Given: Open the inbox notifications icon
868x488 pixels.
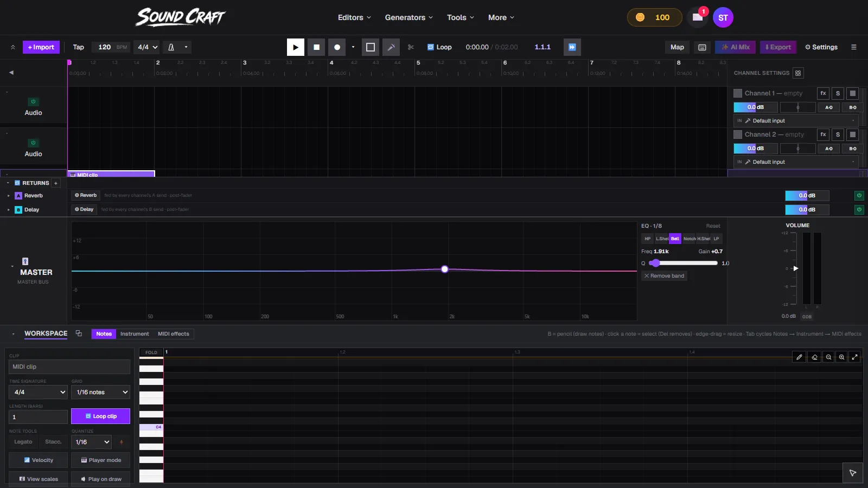Looking at the screenshot, I should 698,17.
